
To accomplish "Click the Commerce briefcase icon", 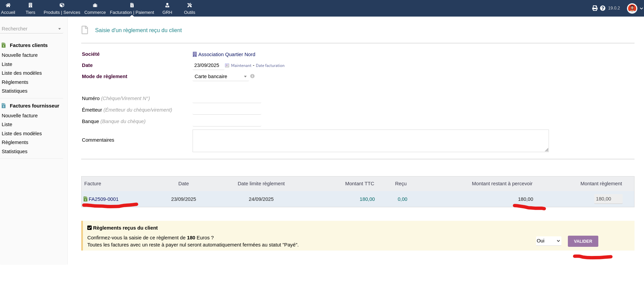I will click(x=95, y=5).
